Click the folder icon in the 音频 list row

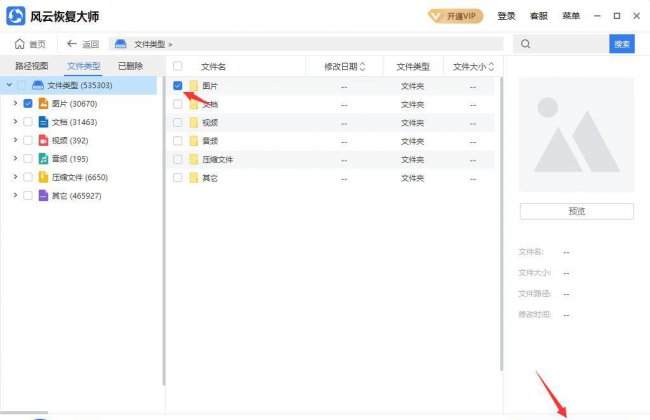pos(194,141)
